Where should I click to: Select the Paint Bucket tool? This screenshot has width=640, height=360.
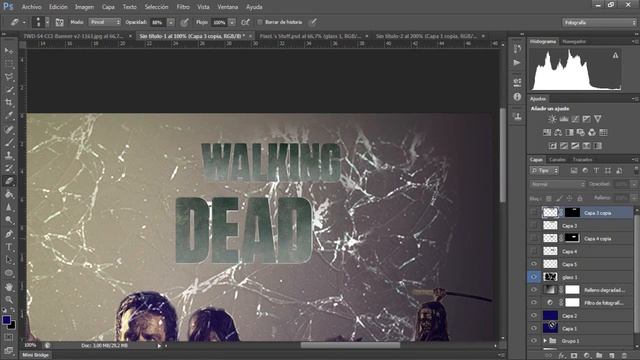pyautogui.click(x=9, y=195)
